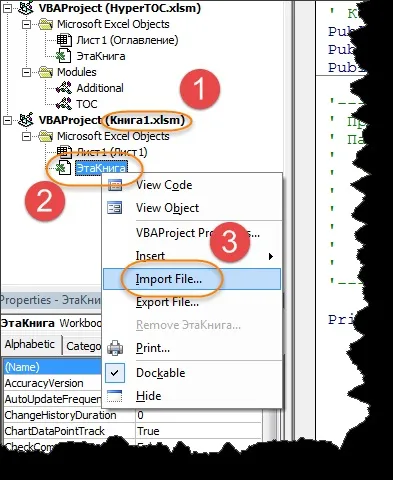Select highlighted ЭтаКнига label under Книга1.xlsm
The image size is (393, 480).
pos(101,168)
